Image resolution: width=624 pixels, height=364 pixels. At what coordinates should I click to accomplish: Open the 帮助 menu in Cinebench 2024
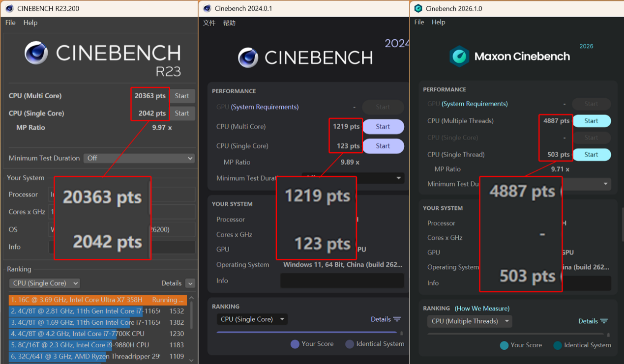pos(229,23)
